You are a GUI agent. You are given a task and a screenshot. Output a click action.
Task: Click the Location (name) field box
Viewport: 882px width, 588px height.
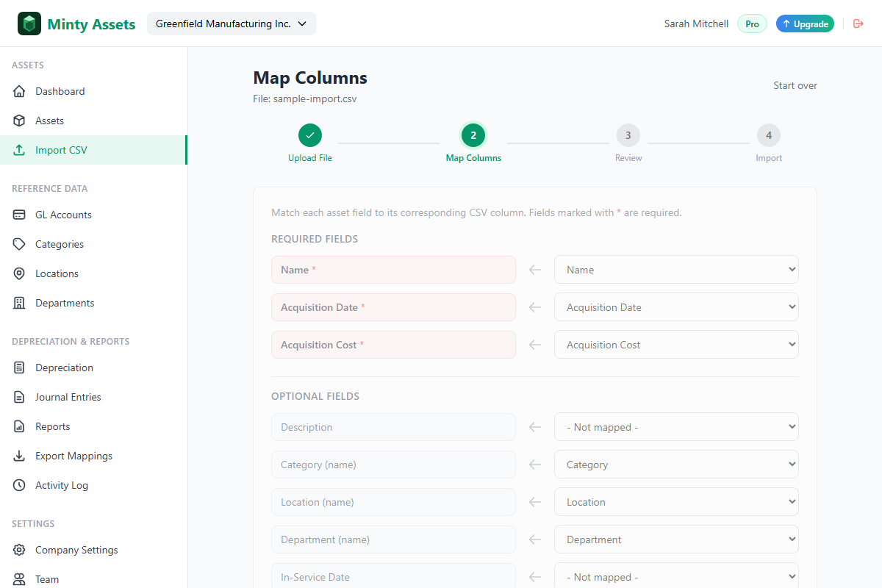(x=393, y=502)
